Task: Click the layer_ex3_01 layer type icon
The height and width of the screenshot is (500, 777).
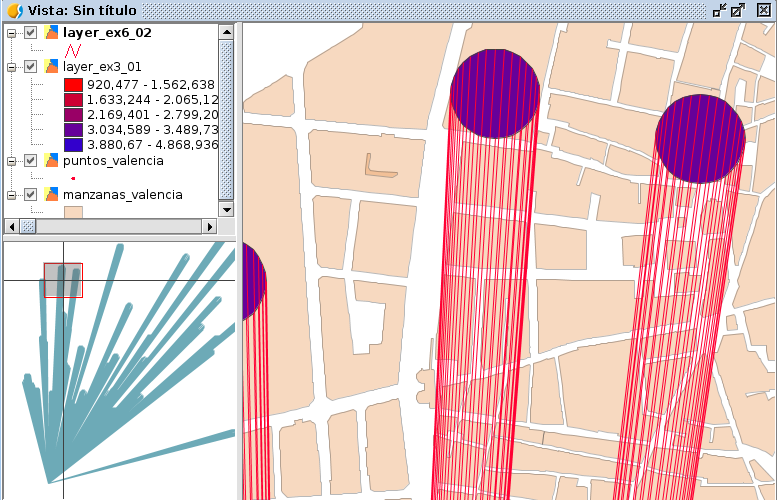Action: tap(51, 67)
